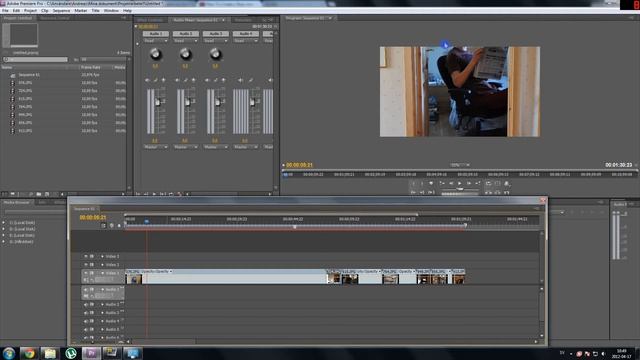Toggle Loop playback in Program monitor
This screenshot has height=360, width=640.
(x=489, y=184)
